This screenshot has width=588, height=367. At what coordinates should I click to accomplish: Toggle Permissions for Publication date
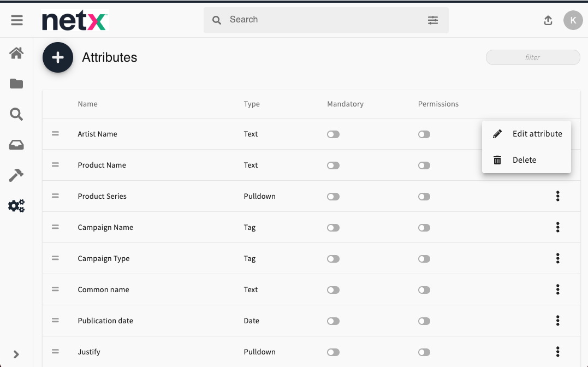tap(424, 321)
